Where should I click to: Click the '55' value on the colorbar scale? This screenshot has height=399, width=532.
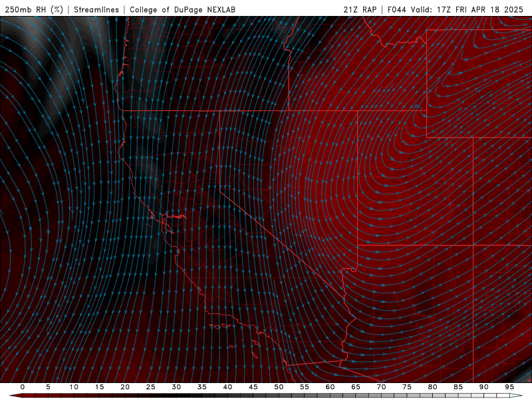(305, 387)
